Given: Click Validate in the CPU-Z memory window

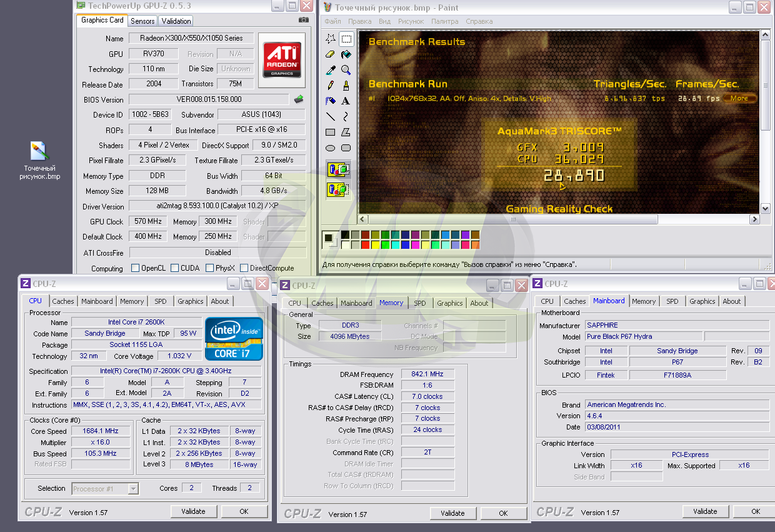Looking at the screenshot, I should (x=452, y=513).
